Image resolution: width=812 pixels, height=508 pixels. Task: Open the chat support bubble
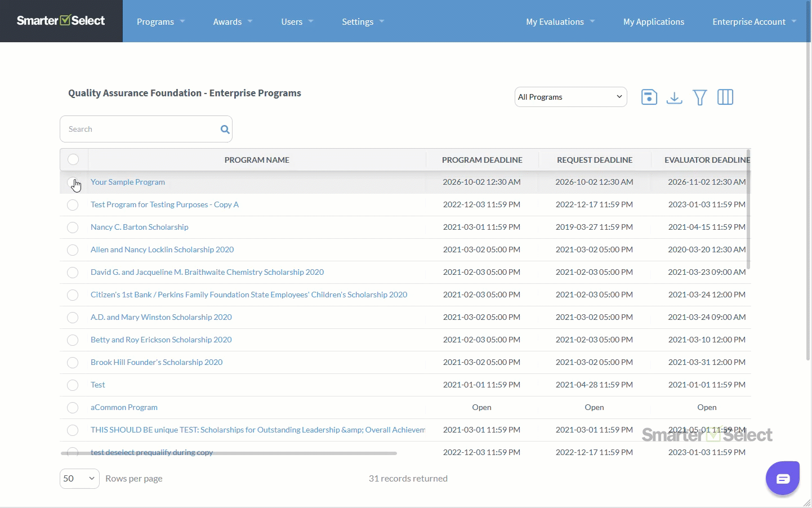point(783,478)
